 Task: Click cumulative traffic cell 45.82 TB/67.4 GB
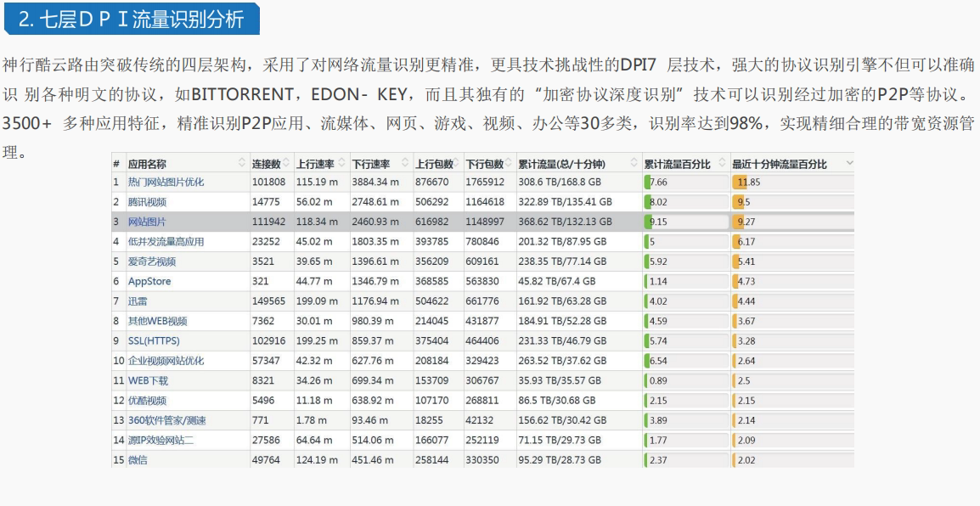[x=557, y=281]
